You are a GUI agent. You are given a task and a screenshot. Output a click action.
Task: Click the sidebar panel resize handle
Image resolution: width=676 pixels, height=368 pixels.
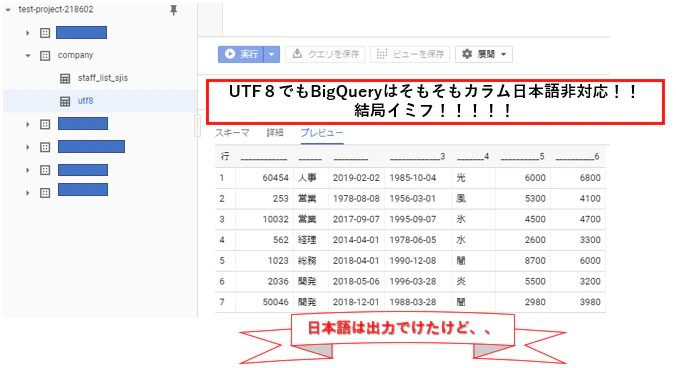(197, 126)
